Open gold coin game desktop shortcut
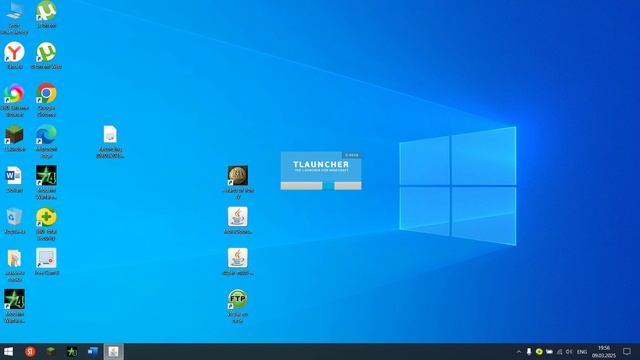This screenshot has width=640, height=360. (x=238, y=177)
